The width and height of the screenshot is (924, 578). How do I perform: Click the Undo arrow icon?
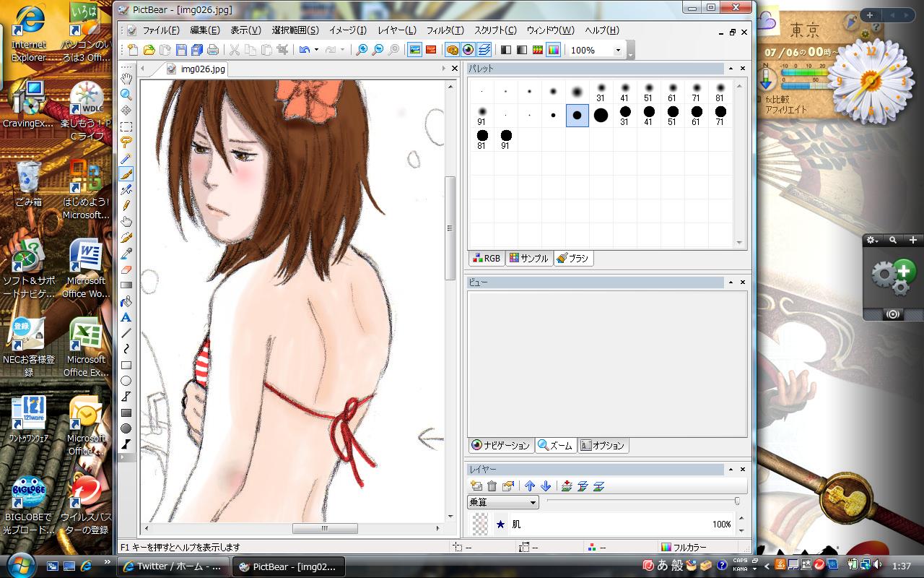click(305, 50)
